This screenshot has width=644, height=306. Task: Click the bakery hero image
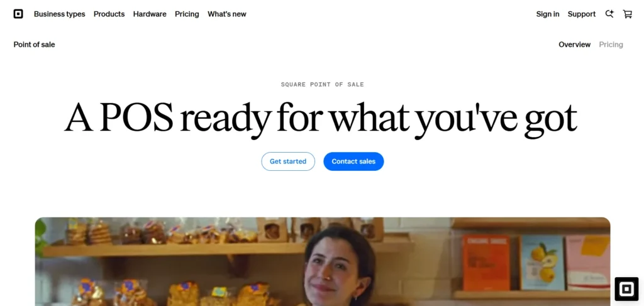(x=323, y=261)
